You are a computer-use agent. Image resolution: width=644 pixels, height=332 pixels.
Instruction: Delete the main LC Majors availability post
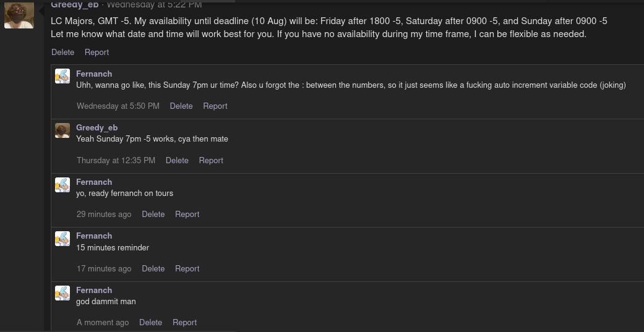click(62, 53)
